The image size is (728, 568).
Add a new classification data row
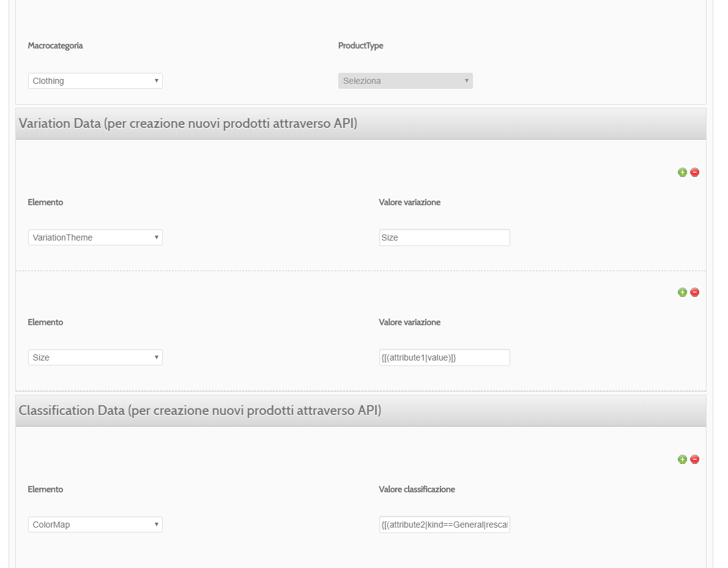[682, 459]
